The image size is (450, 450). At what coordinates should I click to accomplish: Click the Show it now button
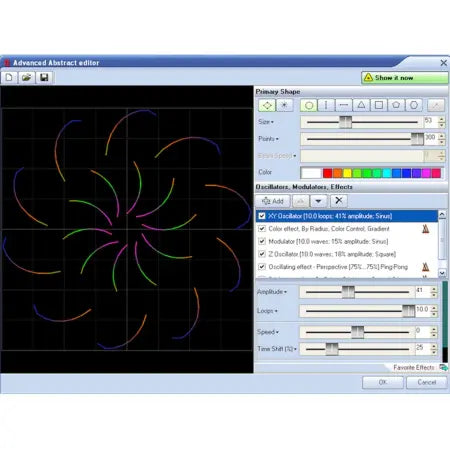405,78
